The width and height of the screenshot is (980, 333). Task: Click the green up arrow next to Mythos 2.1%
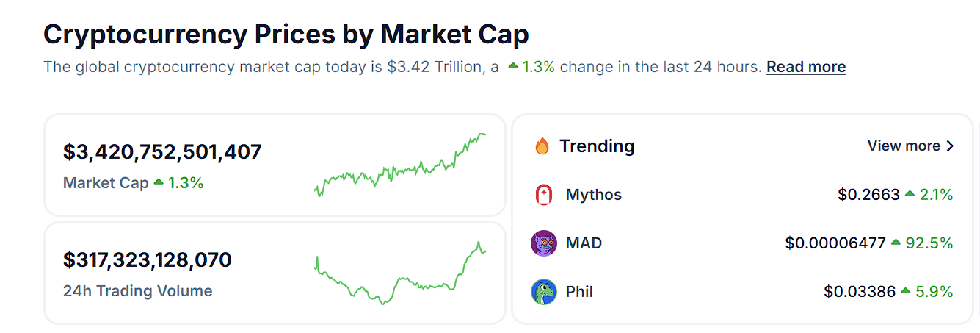pyautogui.click(x=910, y=194)
